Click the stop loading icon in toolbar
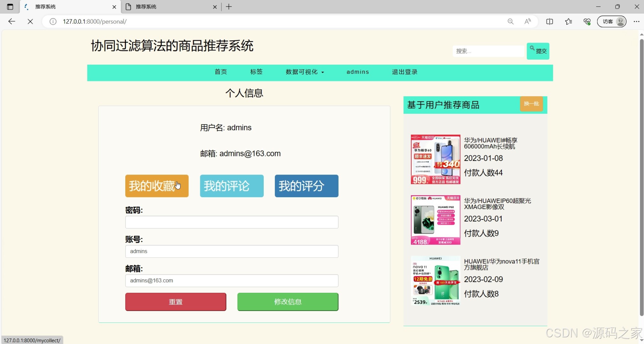The height and width of the screenshot is (344, 644). [x=30, y=21]
